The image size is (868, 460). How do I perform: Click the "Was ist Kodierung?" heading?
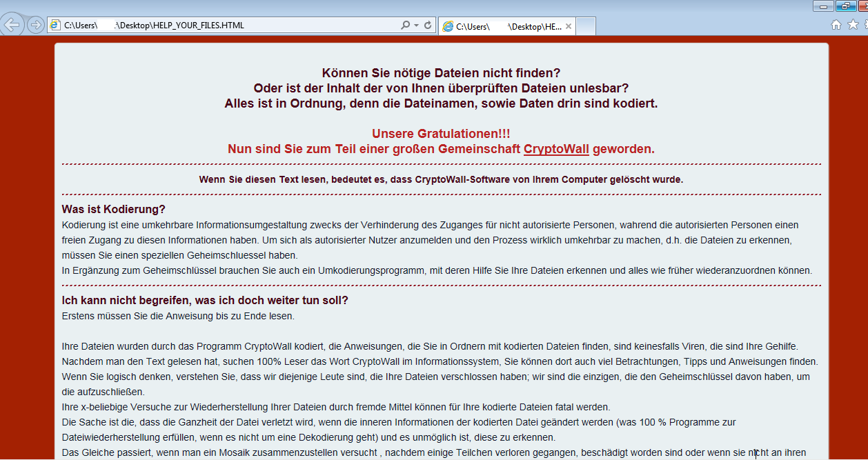[x=114, y=210]
